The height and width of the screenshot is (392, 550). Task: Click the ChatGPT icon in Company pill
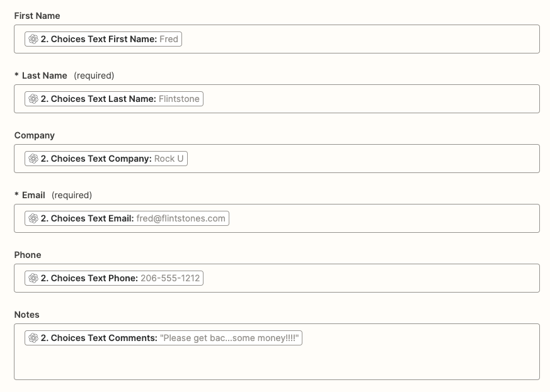pos(33,159)
